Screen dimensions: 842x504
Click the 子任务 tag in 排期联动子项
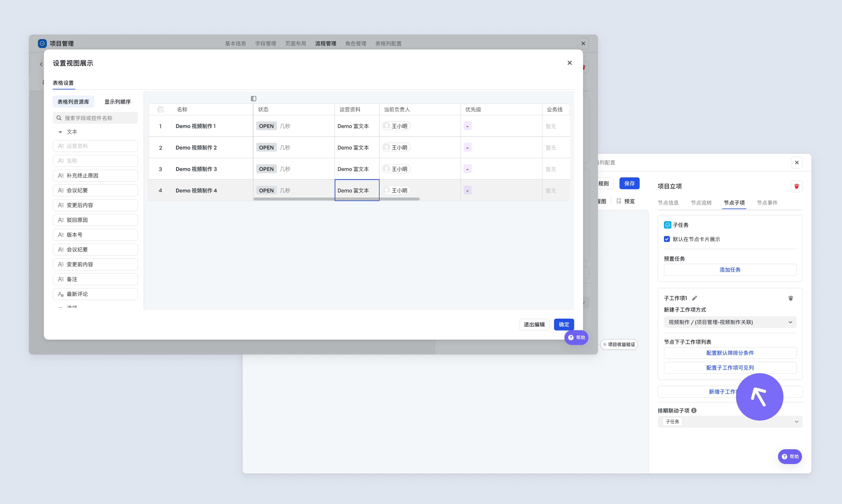pos(672,422)
